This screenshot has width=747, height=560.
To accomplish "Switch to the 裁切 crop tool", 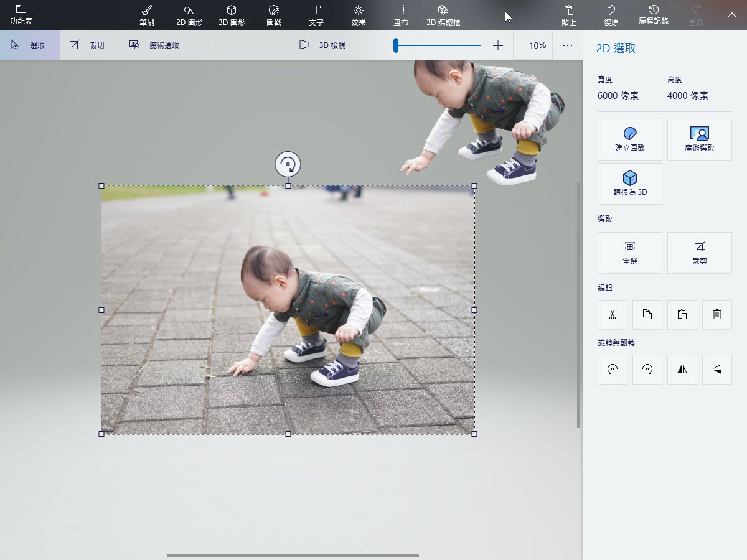I will click(x=87, y=45).
